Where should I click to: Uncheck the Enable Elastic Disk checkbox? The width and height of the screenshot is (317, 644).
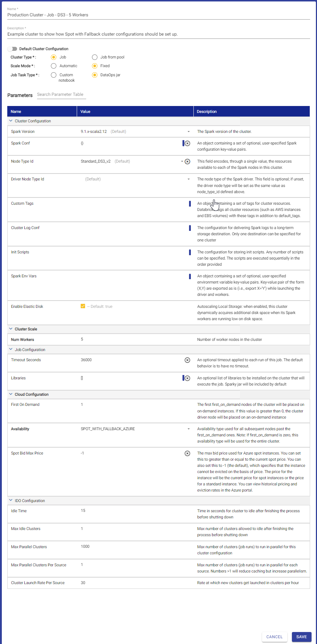[83, 306]
